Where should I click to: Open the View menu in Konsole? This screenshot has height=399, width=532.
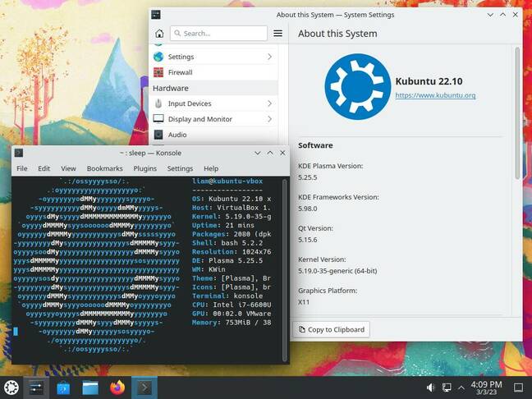68,168
